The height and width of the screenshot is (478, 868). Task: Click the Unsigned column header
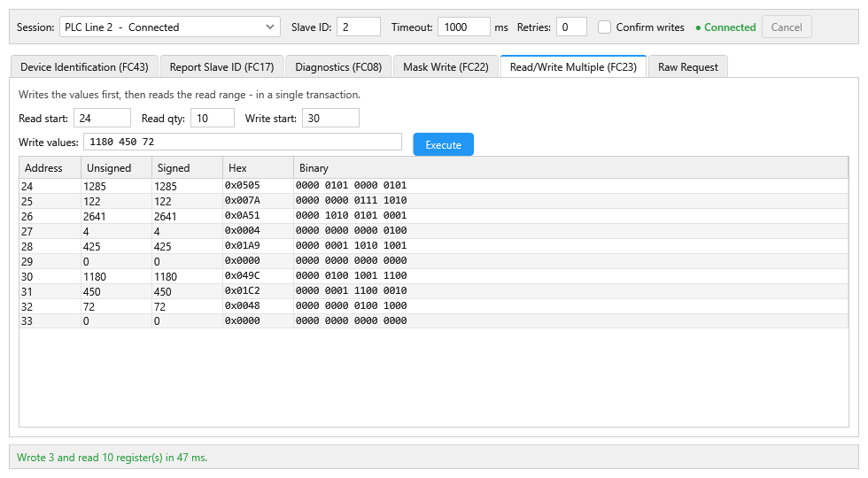pos(116,167)
